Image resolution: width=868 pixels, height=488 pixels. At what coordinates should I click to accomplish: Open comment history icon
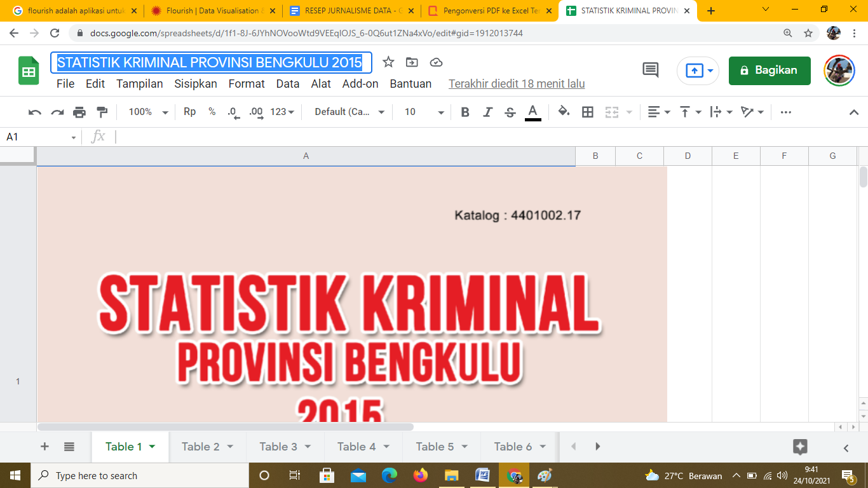coord(651,71)
